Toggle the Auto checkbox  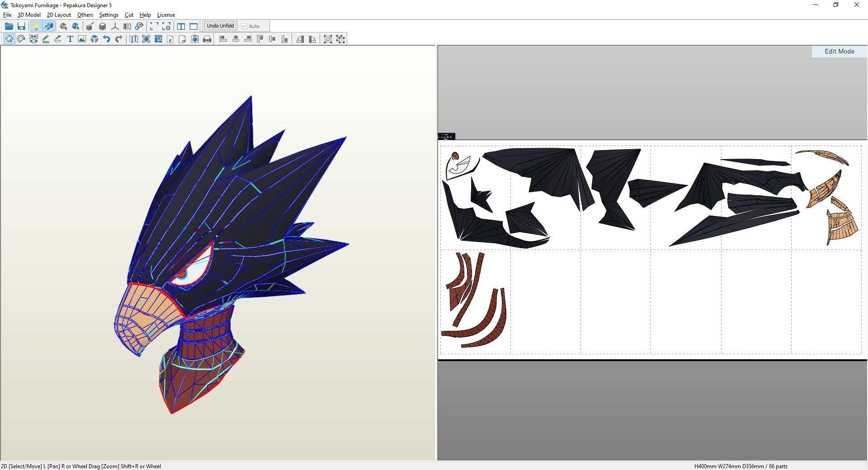[x=251, y=26]
